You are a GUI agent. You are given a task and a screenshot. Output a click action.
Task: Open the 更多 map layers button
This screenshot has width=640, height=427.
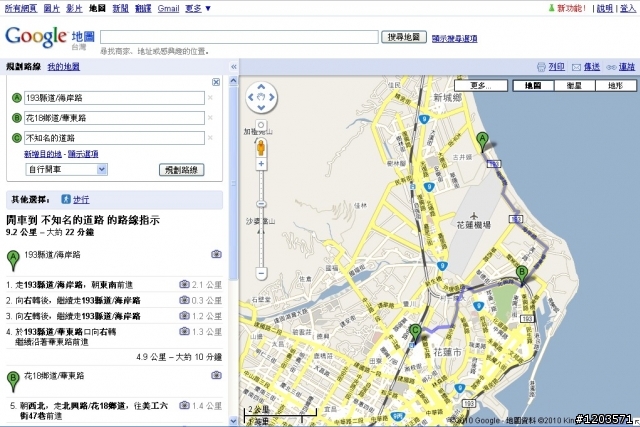pyautogui.click(x=481, y=86)
